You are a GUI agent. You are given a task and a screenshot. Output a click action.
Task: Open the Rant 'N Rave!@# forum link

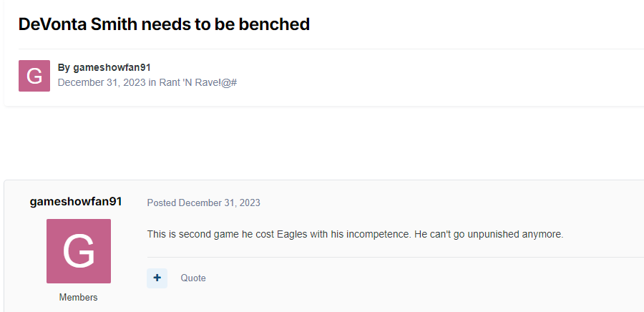(x=197, y=82)
